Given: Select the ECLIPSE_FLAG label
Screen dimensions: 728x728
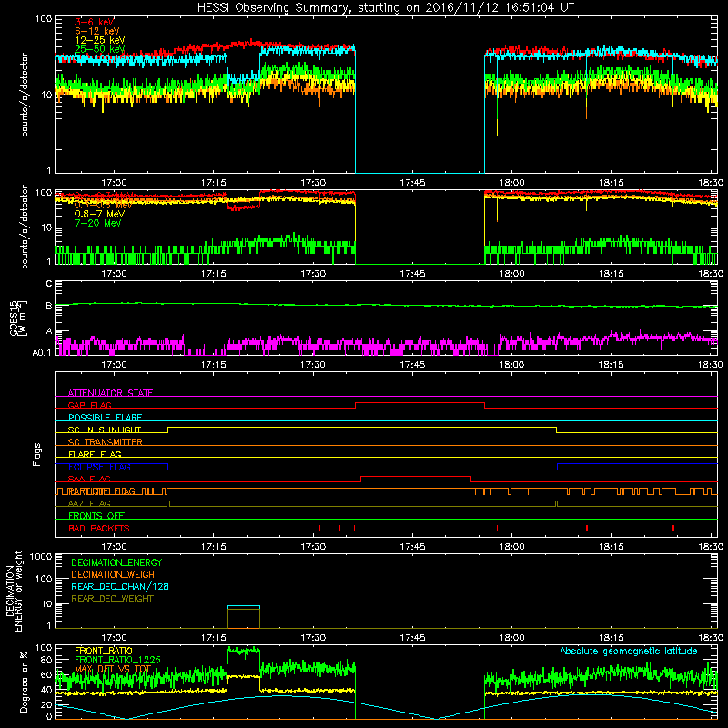Looking at the screenshot, I should (99, 467).
